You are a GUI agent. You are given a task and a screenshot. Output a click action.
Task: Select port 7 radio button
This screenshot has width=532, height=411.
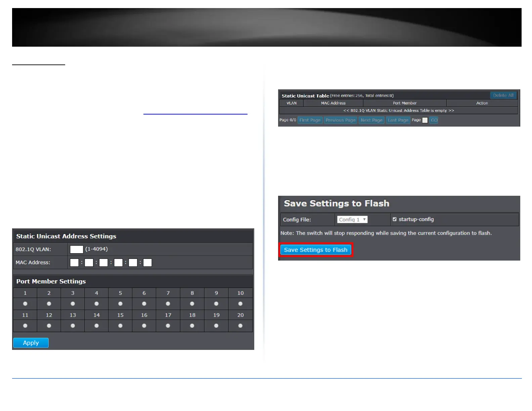(168, 304)
